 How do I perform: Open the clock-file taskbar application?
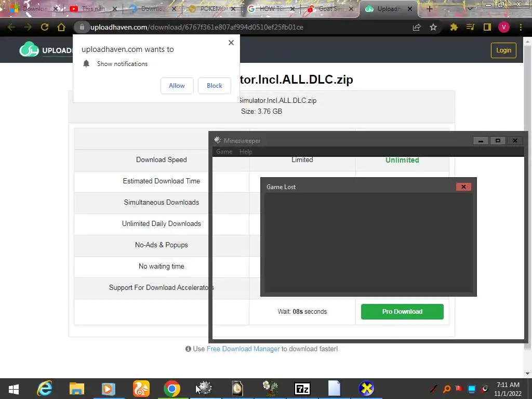pos(237,389)
